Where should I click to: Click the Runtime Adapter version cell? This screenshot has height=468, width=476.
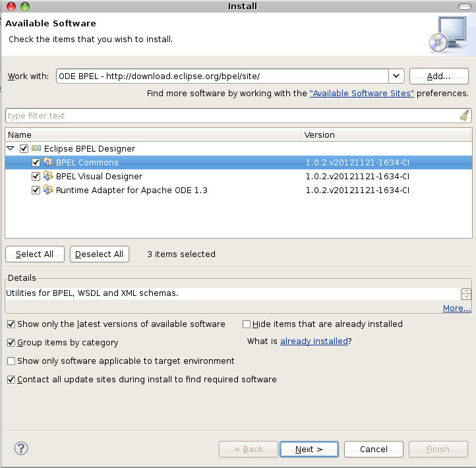coord(357,190)
